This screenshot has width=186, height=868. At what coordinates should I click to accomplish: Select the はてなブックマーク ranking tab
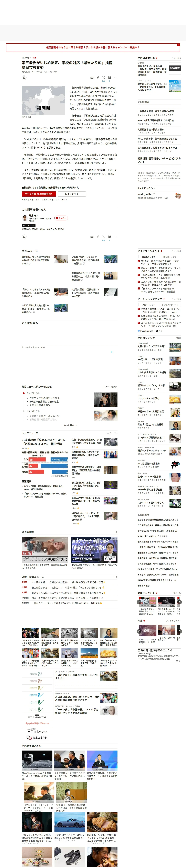(x=170, y=305)
